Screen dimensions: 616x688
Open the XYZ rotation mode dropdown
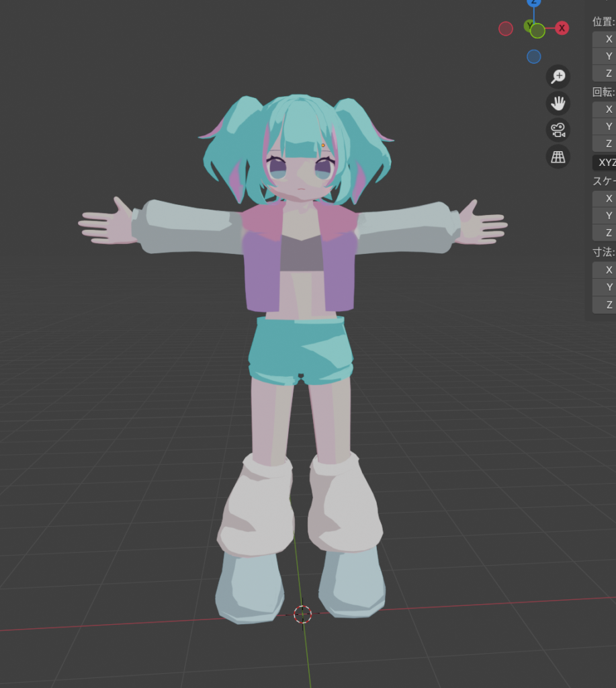[605, 162]
